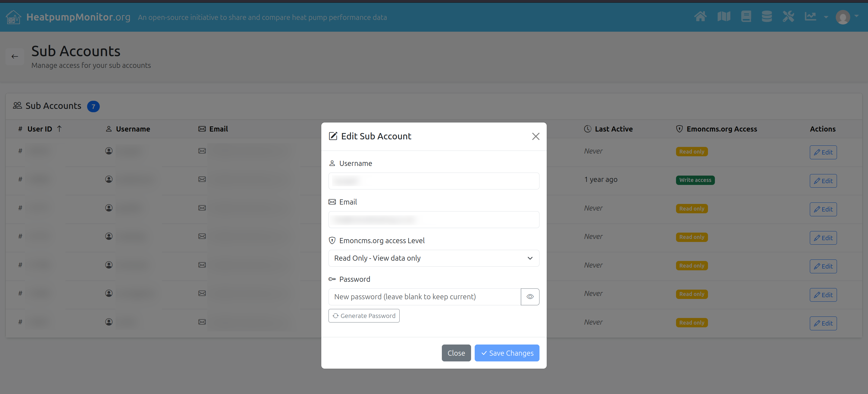The width and height of the screenshot is (868, 394).
Task: Sort by User ID column header
Action: pos(40,129)
